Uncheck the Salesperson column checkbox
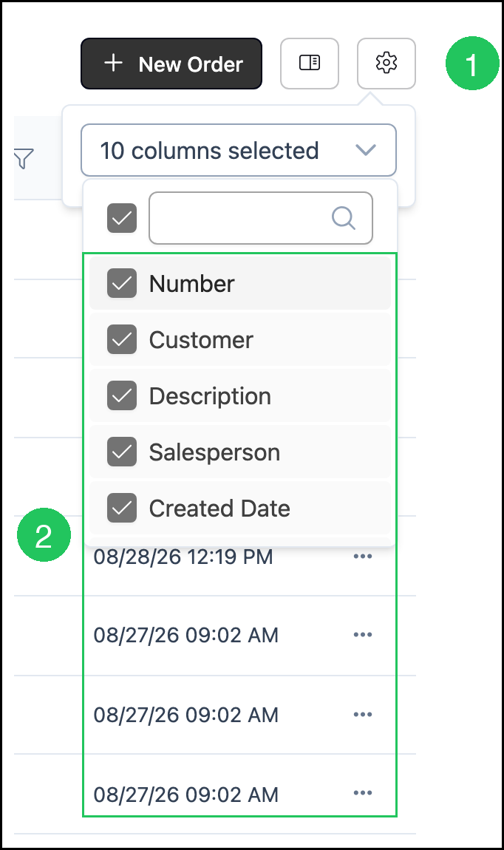Viewport: 504px width, 850px height. point(122,452)
